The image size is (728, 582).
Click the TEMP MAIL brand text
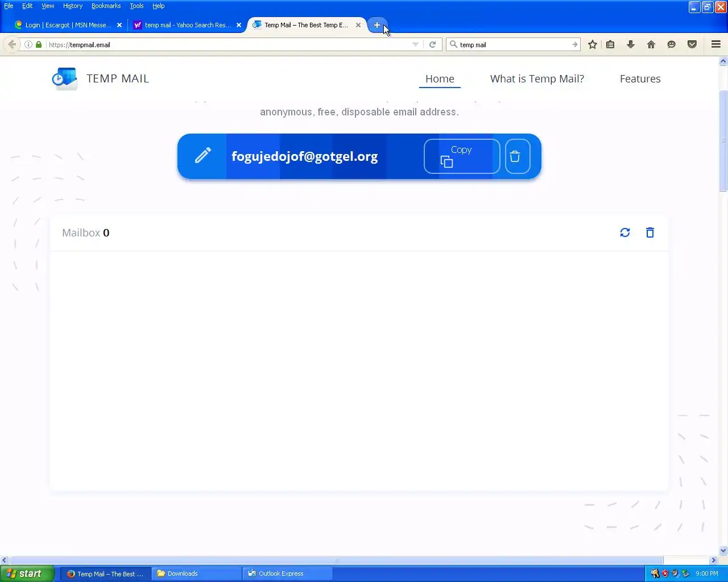point(118,78)
